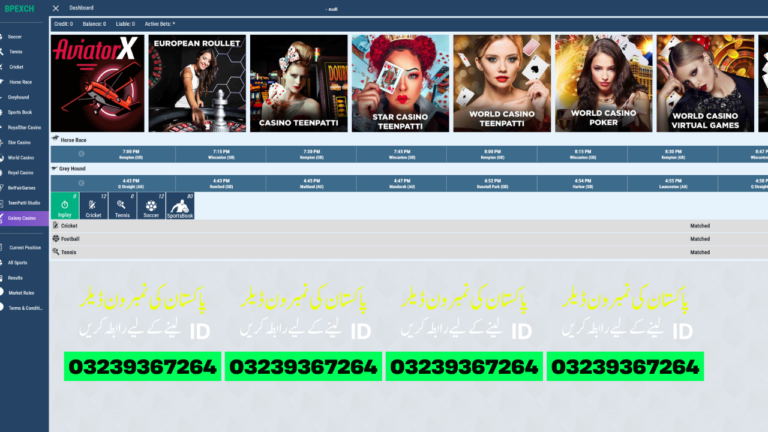
Task: Close the sidebar with the X icon
Action: point(55,8)
